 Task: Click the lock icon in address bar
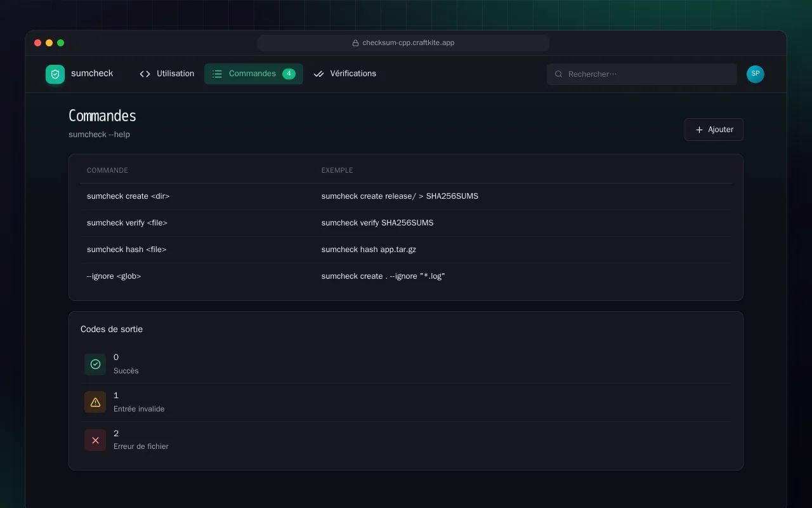point(356,43)
